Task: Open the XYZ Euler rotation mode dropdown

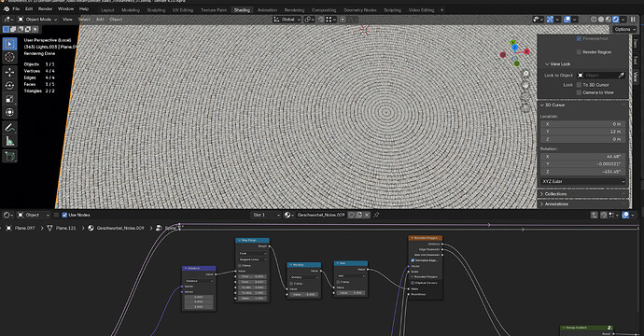Action: pos(582,181)
